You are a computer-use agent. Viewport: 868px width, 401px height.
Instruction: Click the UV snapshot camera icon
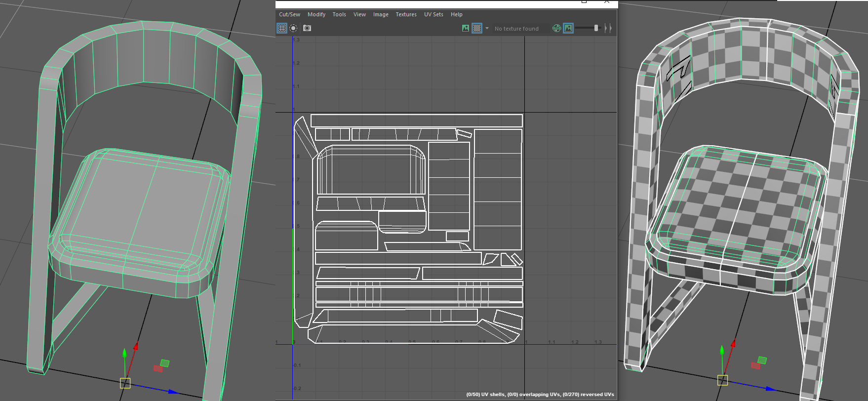tap(307, 28)
